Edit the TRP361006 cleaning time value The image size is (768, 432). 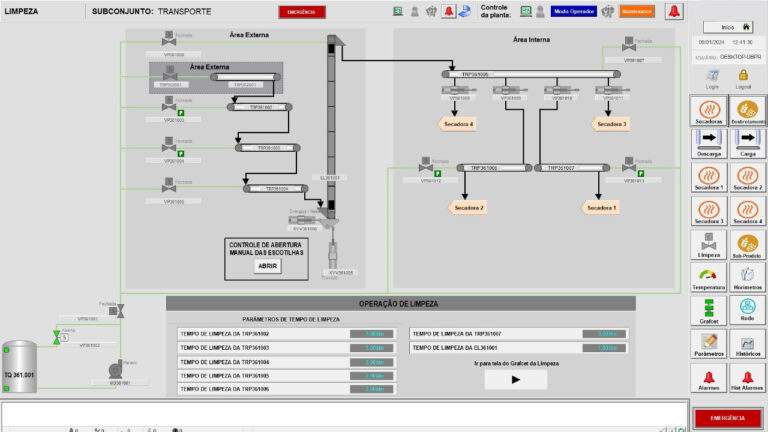(x=371, y=389)
